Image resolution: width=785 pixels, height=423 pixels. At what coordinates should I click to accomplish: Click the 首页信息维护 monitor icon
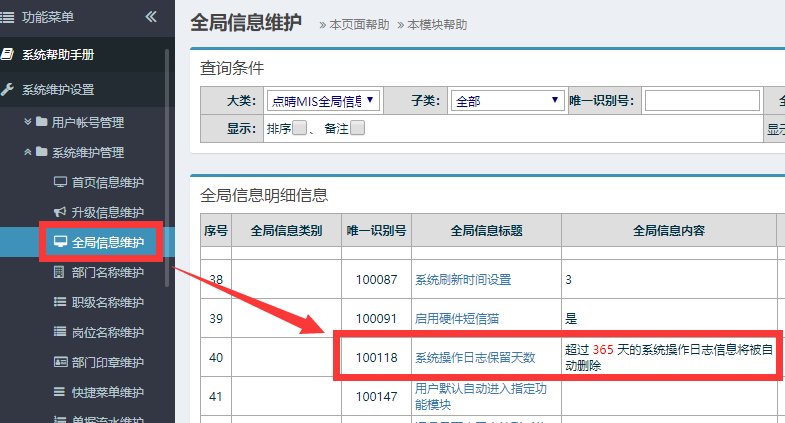pos(59,182)
